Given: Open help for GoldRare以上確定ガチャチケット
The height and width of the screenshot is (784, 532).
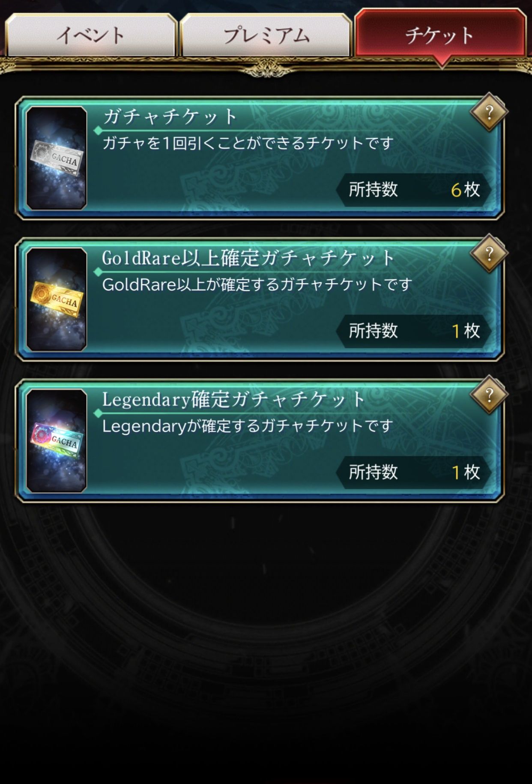Looking at the screenshot, I should point(489,254).
